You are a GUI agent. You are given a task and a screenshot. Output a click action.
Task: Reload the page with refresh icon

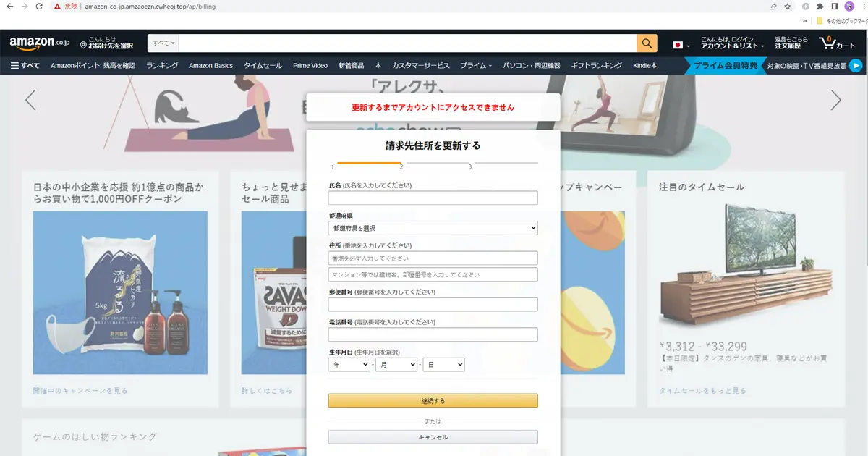pos(40,6)
